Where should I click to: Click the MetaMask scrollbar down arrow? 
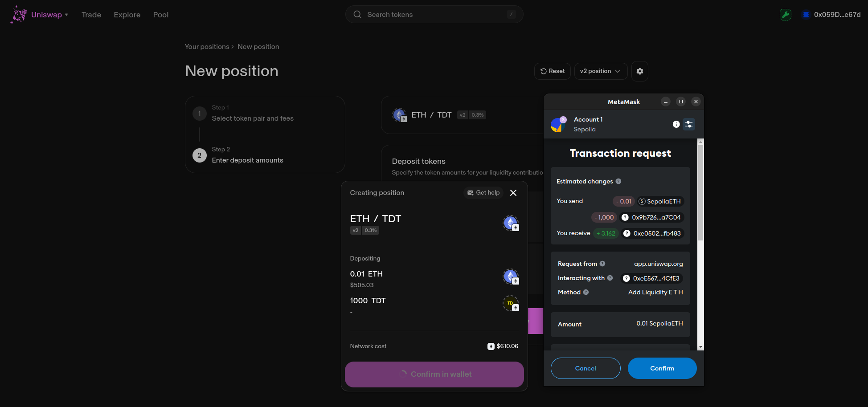pyautogui.click(x=701, y=347)
